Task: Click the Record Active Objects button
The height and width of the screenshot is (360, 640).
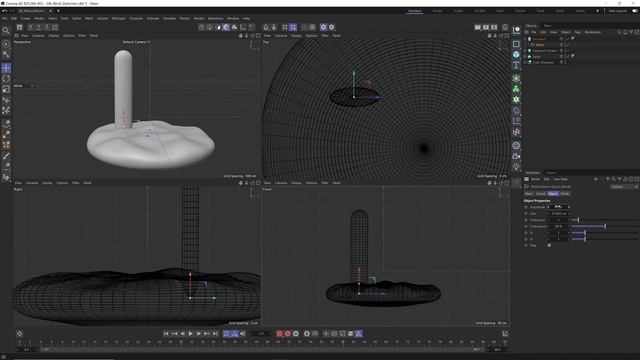Action: (279, 334)
